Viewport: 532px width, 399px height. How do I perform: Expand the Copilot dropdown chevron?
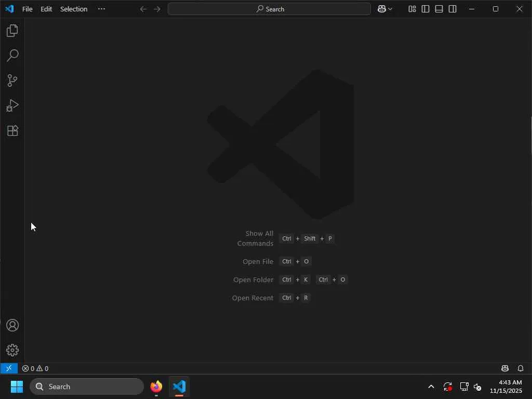tap(390, 9)
